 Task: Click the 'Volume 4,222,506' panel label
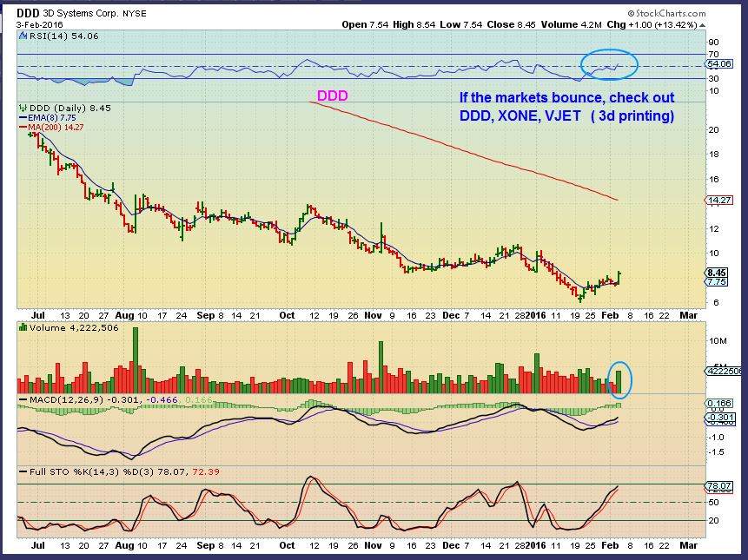click(x=74, y=328)
